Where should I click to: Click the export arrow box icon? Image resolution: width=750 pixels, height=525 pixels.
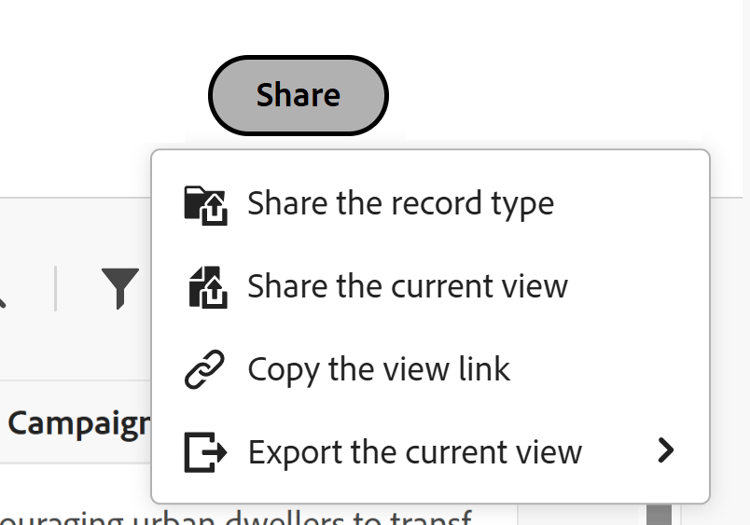click(x=206, y=452)
